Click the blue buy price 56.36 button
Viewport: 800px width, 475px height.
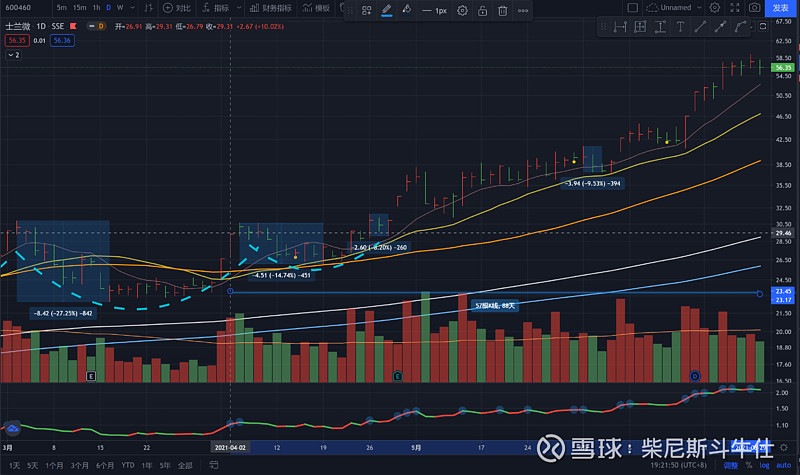62,40
